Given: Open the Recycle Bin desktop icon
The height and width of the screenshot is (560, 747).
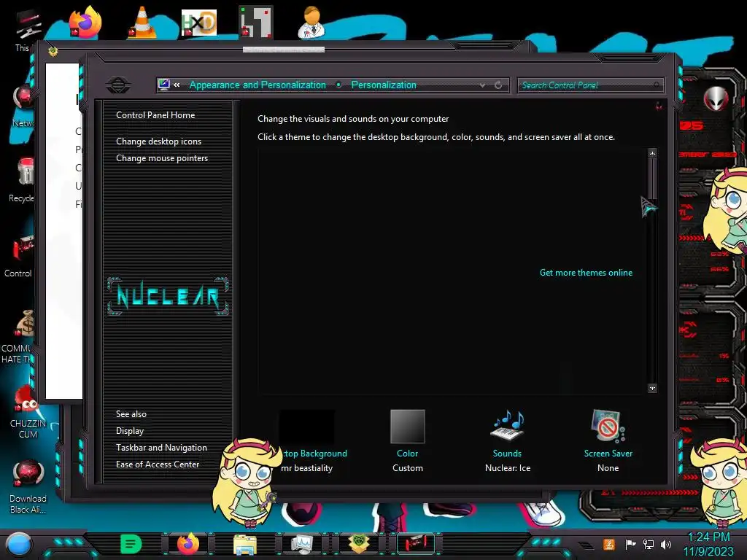Looking at the screenshot, I should point(24,172).
